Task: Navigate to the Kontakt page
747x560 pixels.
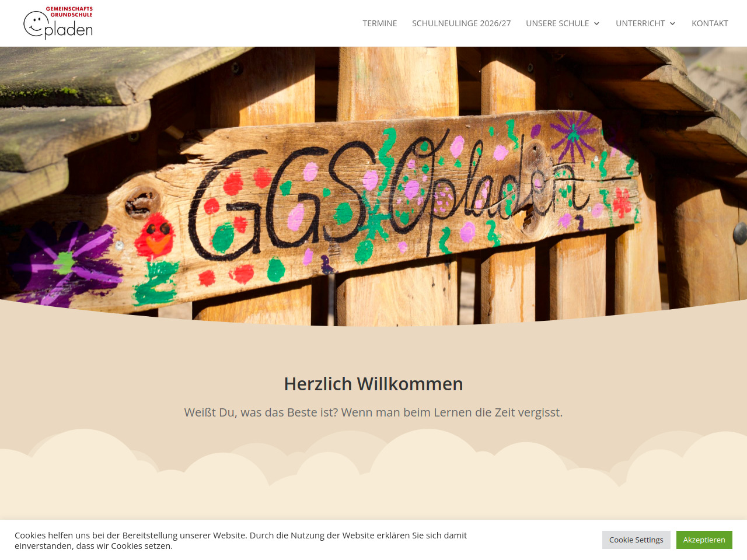Action: (x=710, y=23)
